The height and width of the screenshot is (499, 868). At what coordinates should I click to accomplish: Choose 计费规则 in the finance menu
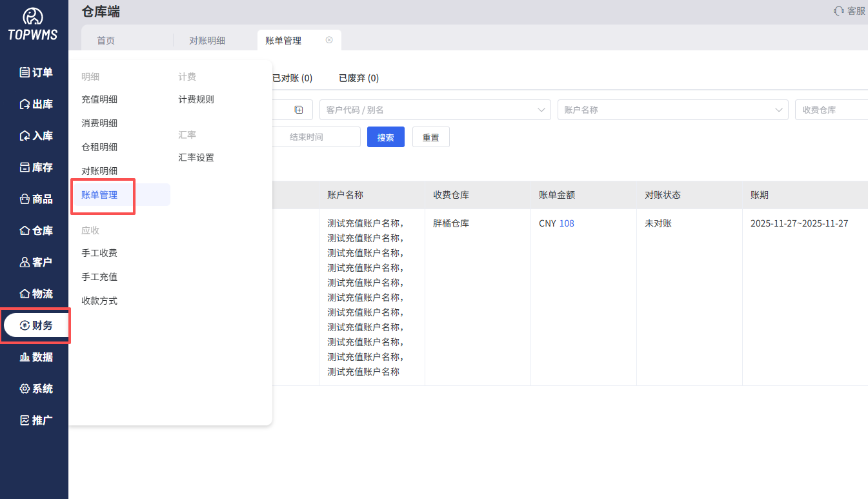196,99
